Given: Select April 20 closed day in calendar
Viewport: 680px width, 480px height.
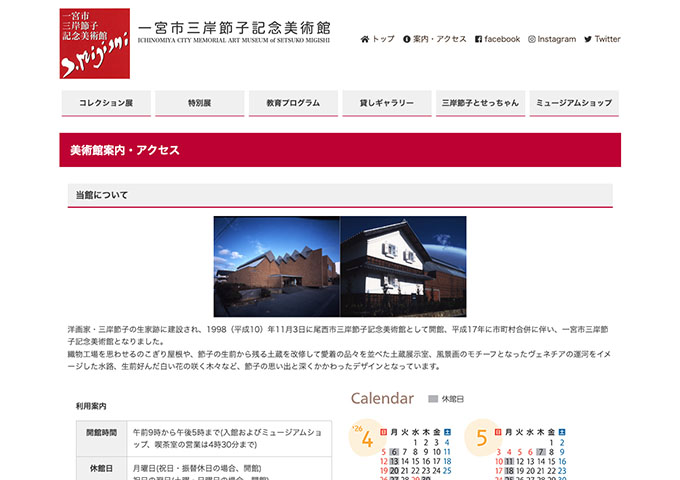Looking at the screenshot, I should pyautogui.click(x=394, y=471).
